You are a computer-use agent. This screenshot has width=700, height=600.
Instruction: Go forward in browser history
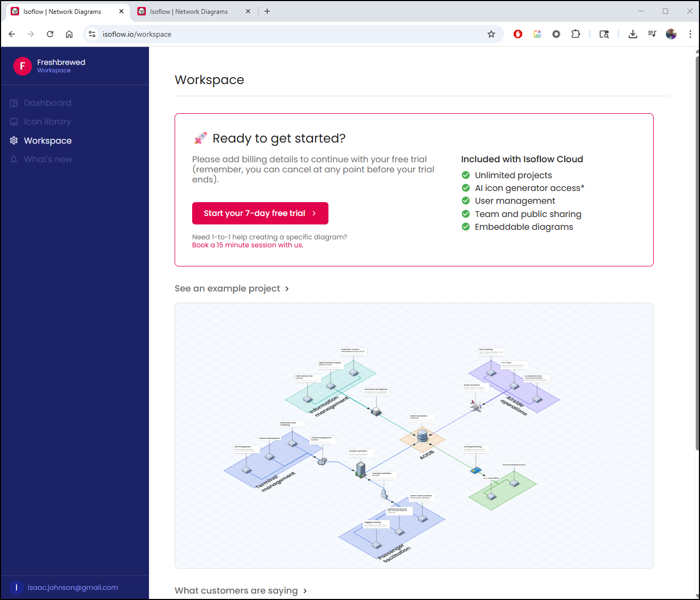coord(31,34)
